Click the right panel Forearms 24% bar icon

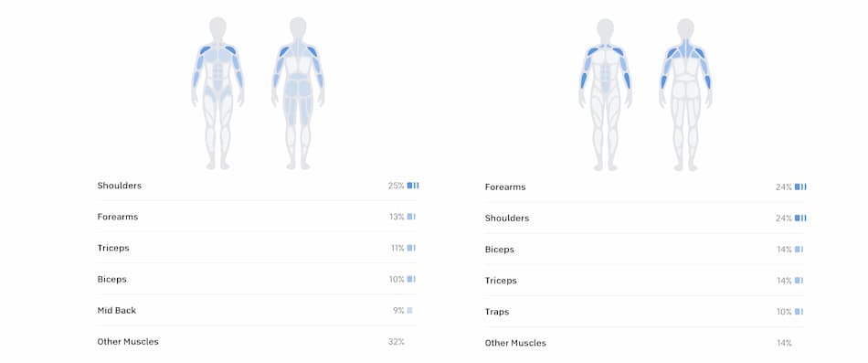[800, 187]
